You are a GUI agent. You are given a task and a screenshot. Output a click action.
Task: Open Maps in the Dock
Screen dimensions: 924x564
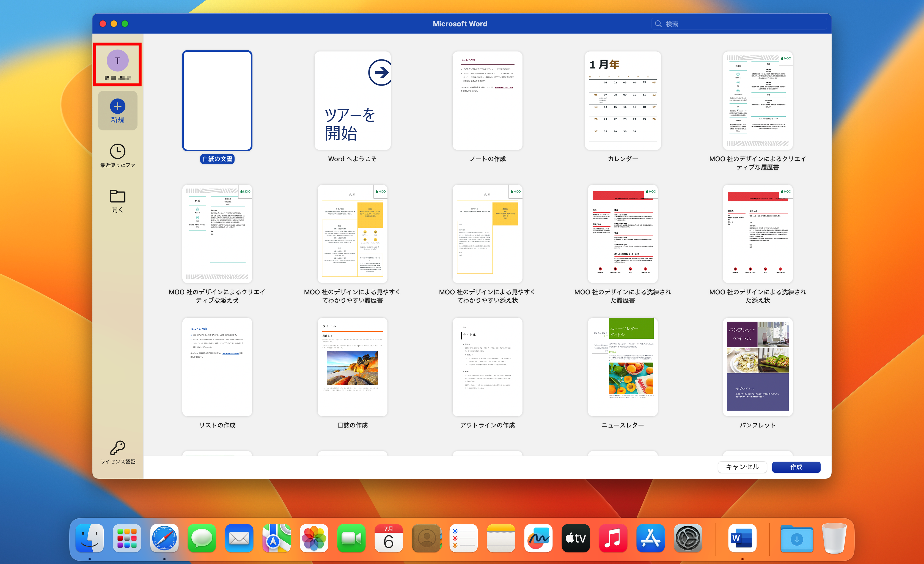pos(276,538)
